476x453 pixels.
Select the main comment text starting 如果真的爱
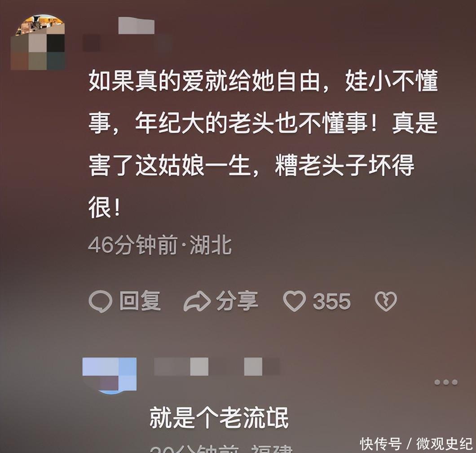(263, 144)
